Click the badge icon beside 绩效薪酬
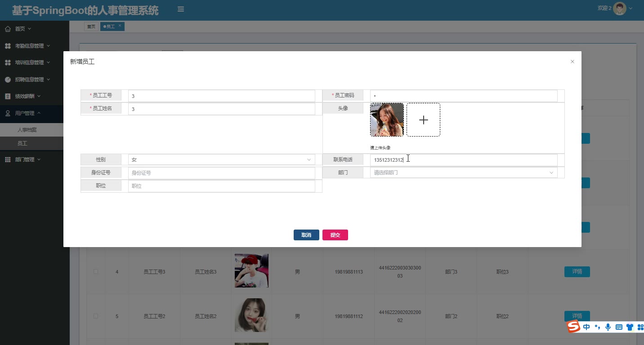644x345 pixels. [8, 96]
